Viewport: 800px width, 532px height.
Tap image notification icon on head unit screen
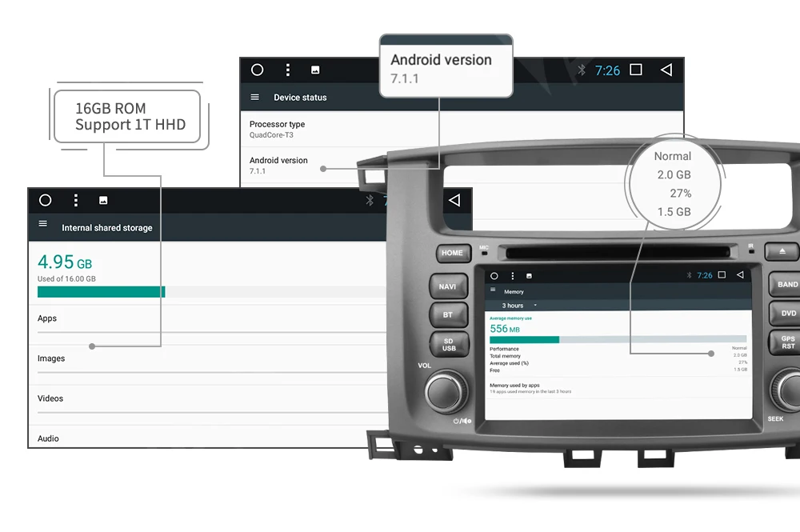[529, 276]
